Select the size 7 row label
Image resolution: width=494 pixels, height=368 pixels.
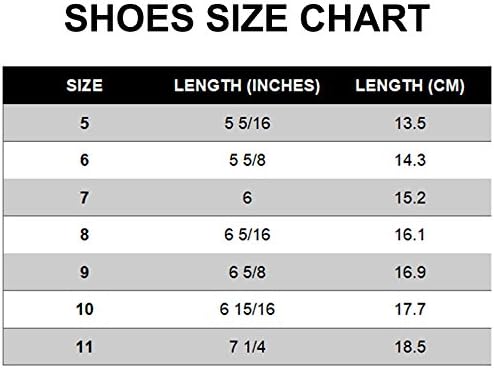85,198
